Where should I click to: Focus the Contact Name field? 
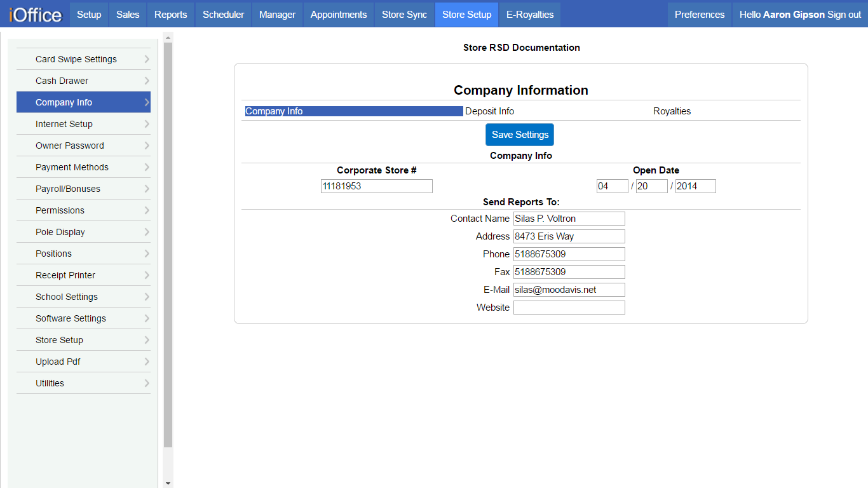point(569,219)
